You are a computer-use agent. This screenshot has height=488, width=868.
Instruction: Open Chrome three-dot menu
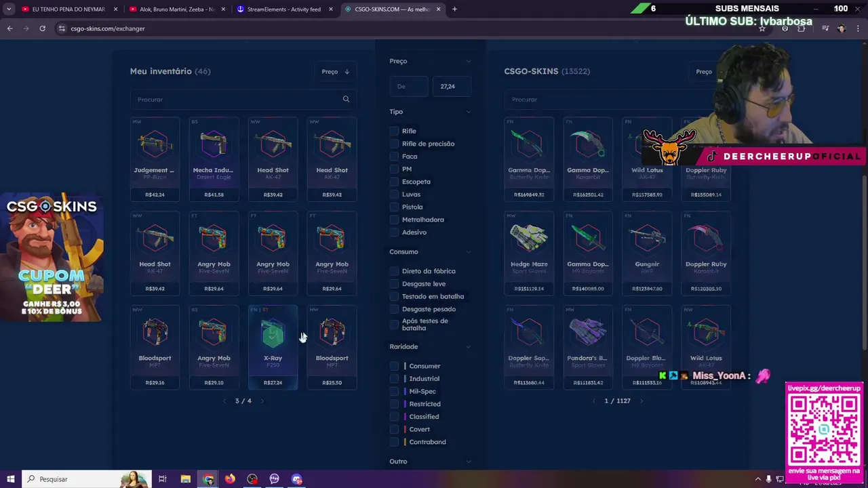point(858,28)
